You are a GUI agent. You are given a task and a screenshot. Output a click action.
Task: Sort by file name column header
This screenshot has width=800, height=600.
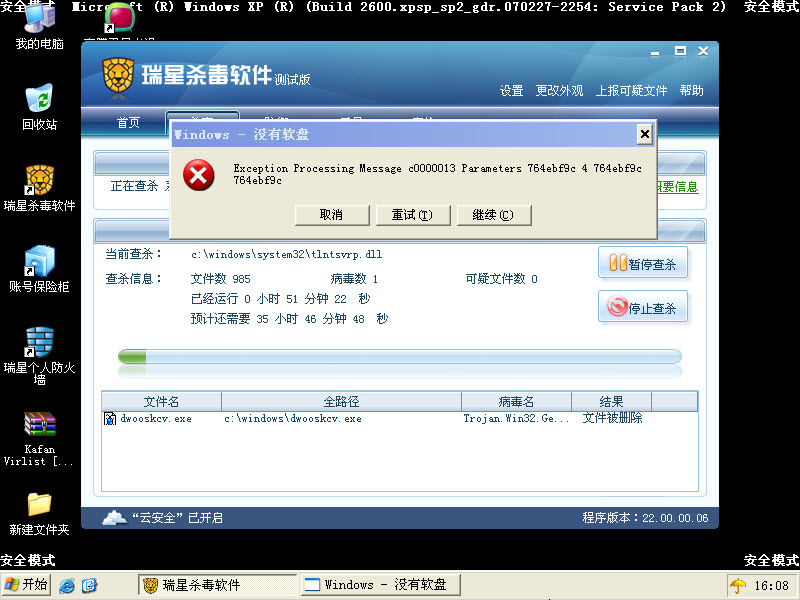[161, 402]
